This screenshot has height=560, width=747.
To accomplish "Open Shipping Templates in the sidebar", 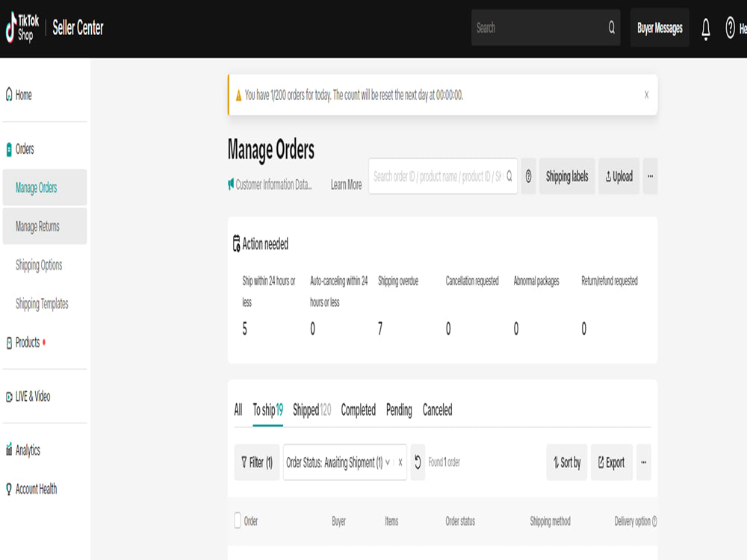I will tap(42, 303).
